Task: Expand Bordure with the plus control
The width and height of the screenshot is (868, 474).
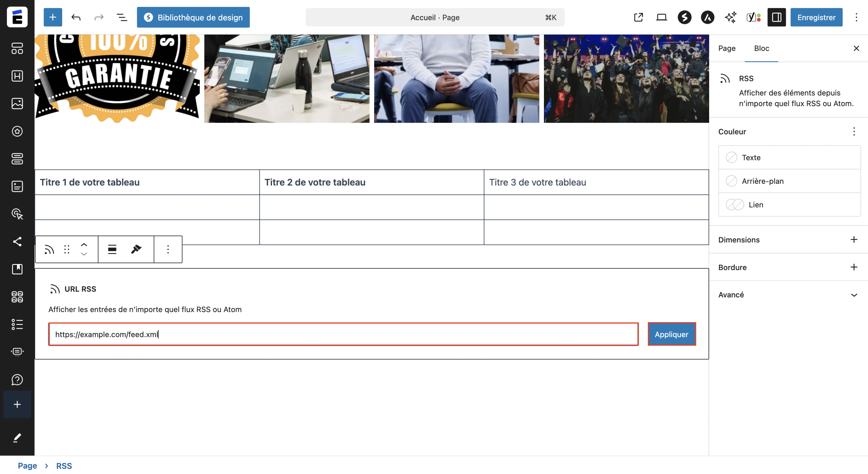Action: [854, 267]
